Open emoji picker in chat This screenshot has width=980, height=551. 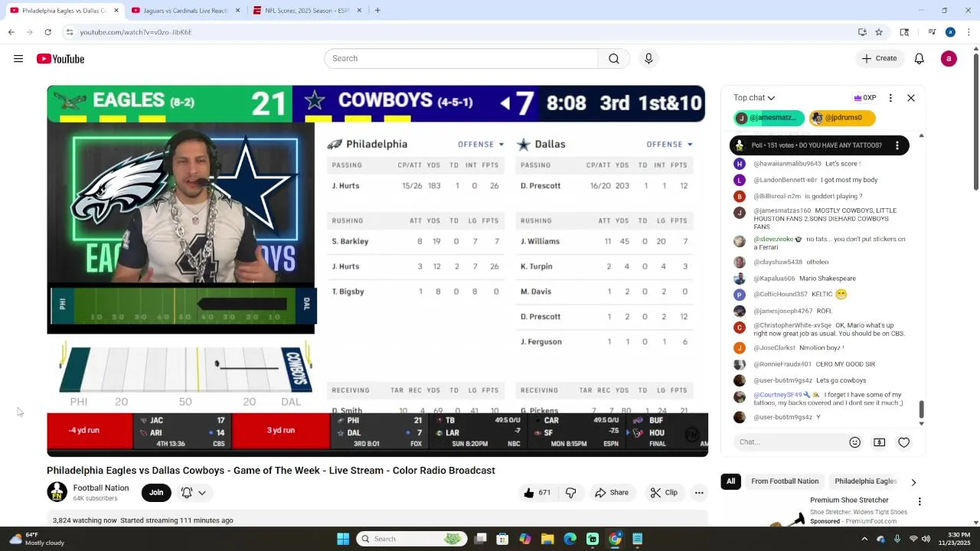coord(854,442)
